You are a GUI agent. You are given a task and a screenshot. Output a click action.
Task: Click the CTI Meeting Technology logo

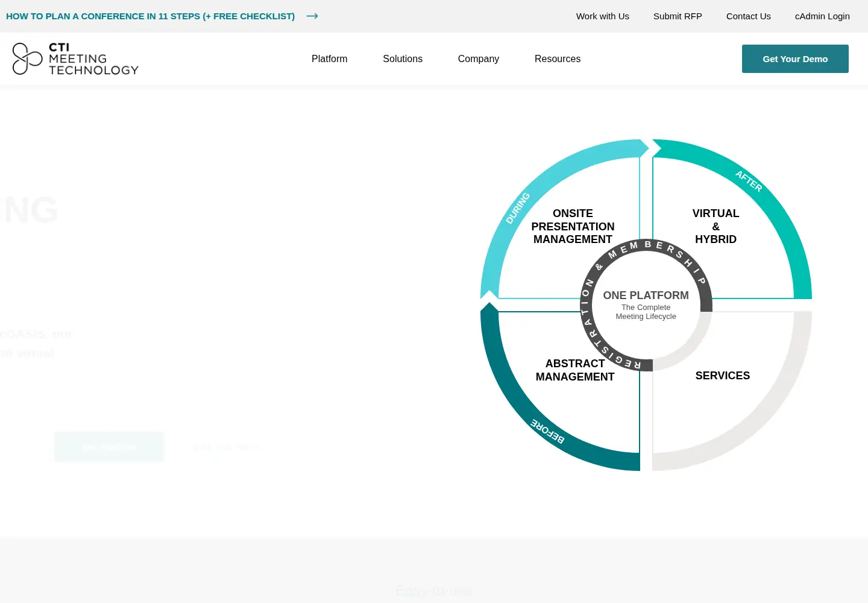point(75,58)
